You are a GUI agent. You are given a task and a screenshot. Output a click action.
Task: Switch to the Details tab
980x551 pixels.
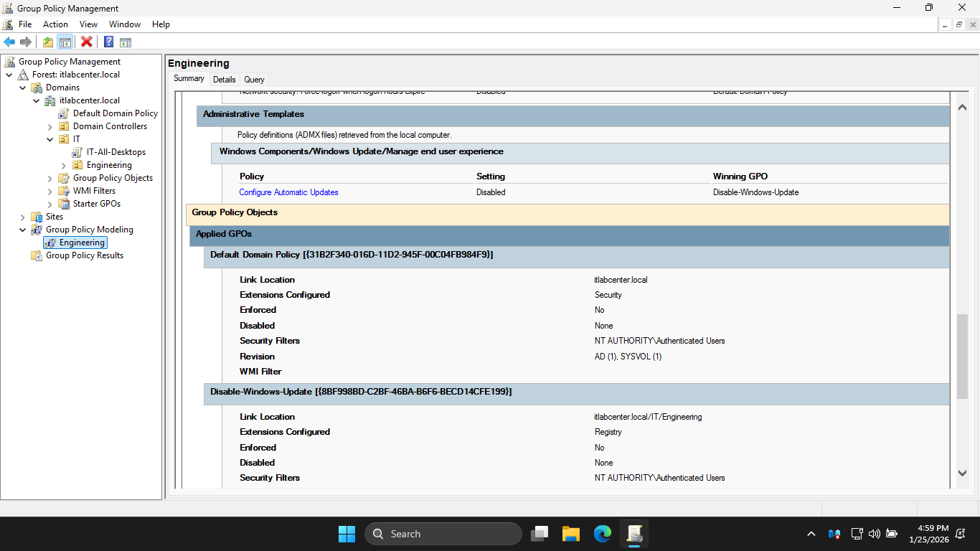click(x=224, y=80)
